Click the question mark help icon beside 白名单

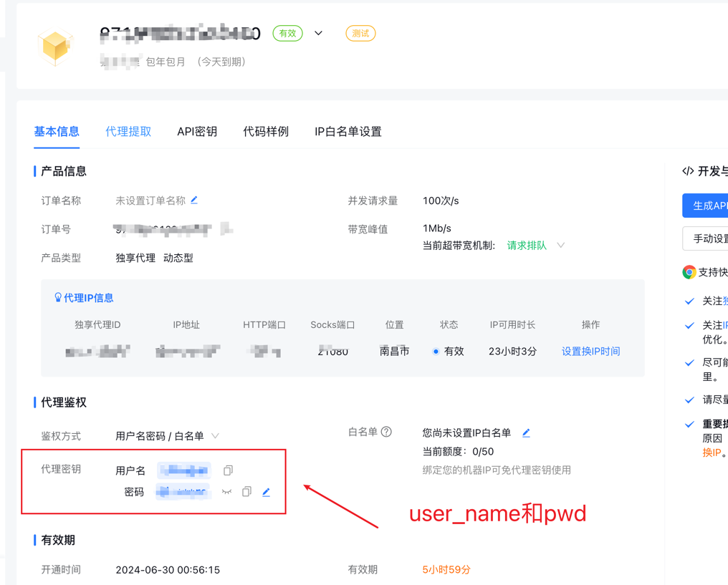click(386, 432)
